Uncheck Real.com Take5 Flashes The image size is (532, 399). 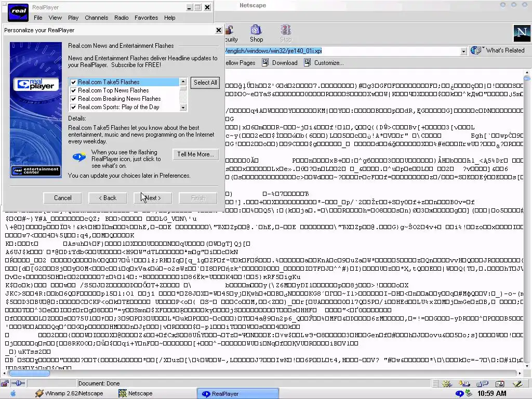click(73, 82)
